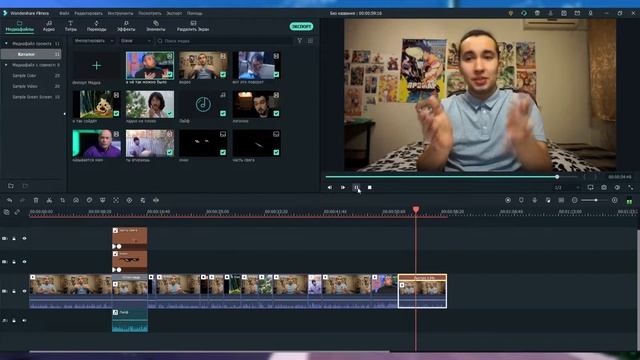Viewport: 640px width, 360px height.
Task: Take a snapshot with the camera icon
Action: (x=604, y=187)
